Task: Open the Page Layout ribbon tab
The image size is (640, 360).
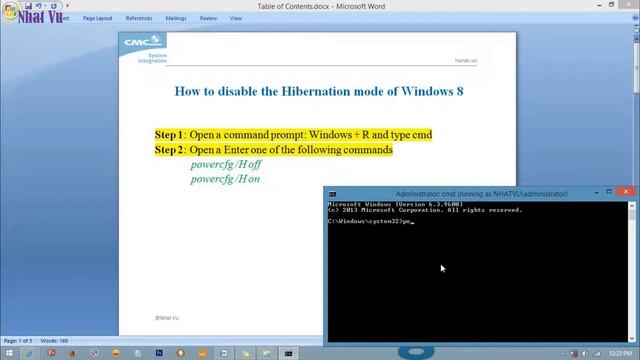Action: click(x=98, y=18)
